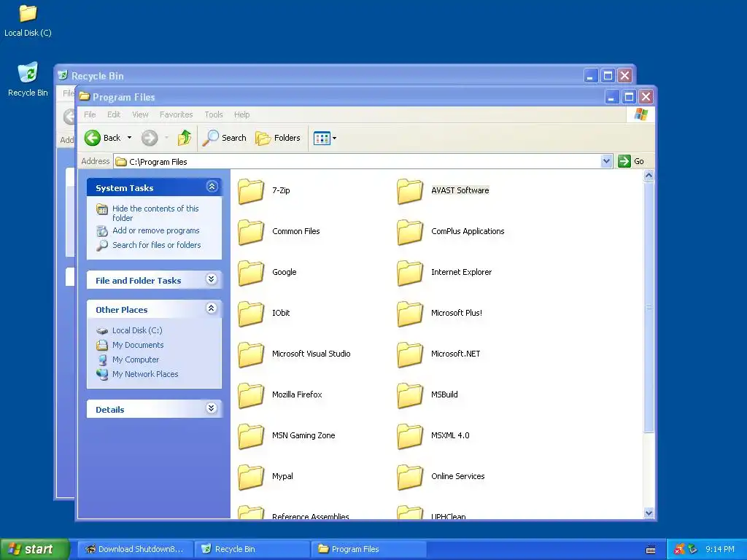Select the Google folder icon
The image size is (747, 560).
click(251, 273)
